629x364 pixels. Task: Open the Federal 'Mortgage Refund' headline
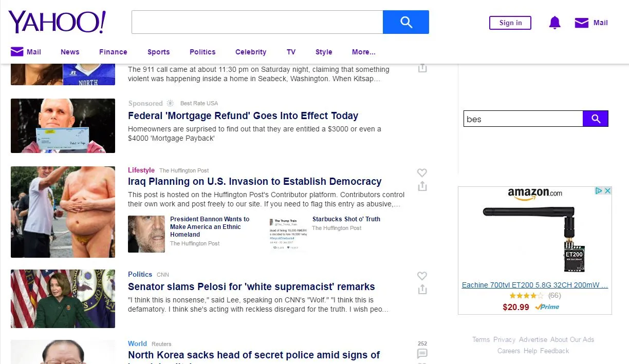click(x=243, y=116)
